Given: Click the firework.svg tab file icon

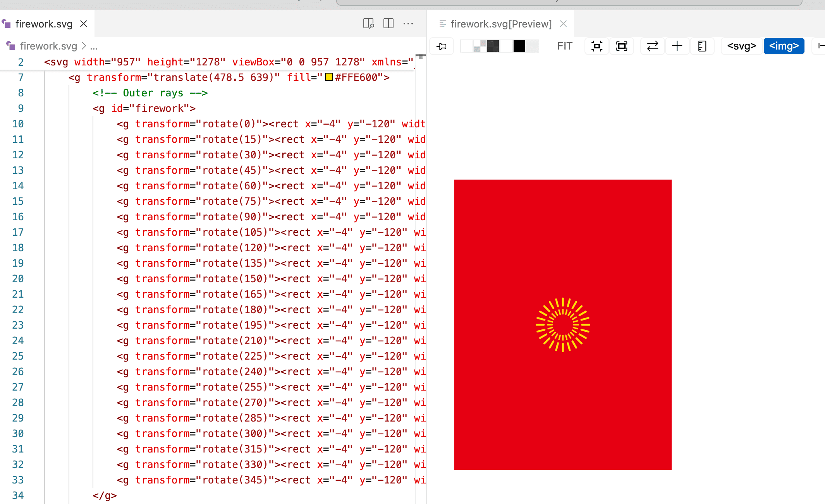Looking at the screenshot, I should (6, 24).
